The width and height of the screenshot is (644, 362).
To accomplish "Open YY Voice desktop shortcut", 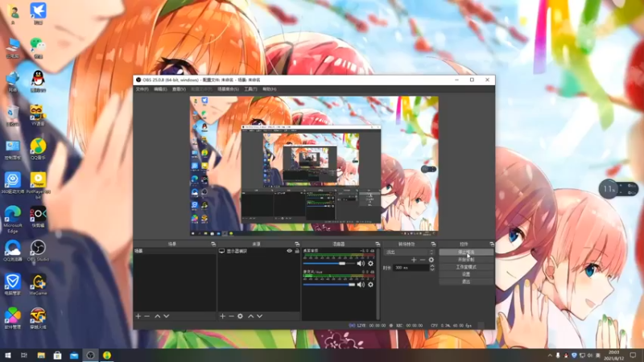I will tap(38, 115).
